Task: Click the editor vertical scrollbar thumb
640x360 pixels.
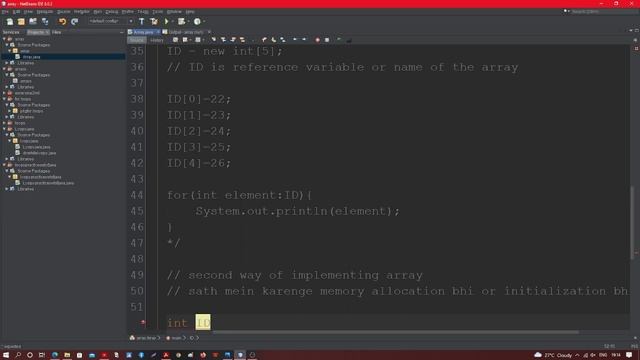Action: 631,222
